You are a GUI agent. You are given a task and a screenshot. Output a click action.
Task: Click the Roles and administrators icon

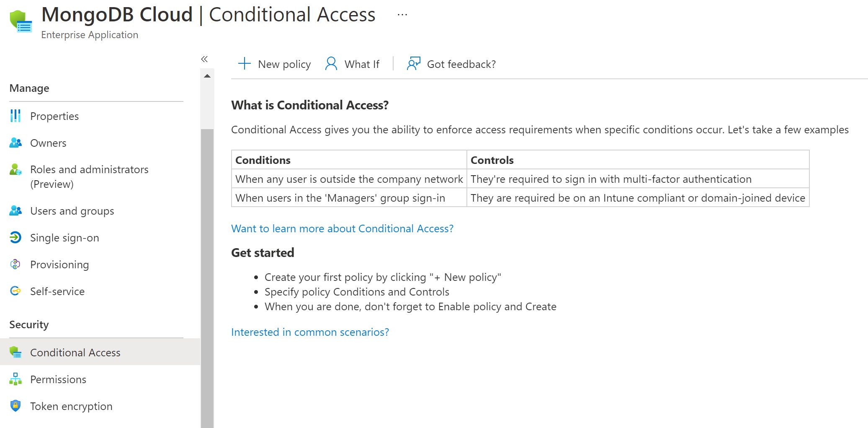(x=15, y=170)
